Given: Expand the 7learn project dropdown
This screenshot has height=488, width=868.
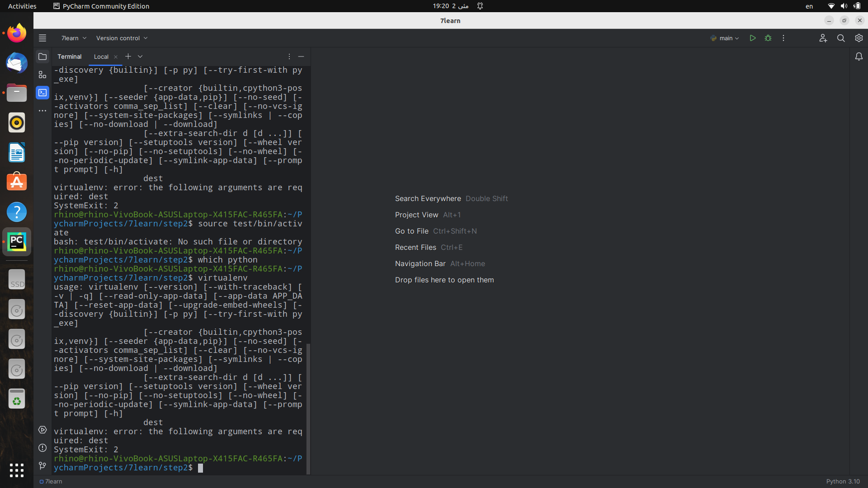Looking at the screenshot, I should click(74, 38).
